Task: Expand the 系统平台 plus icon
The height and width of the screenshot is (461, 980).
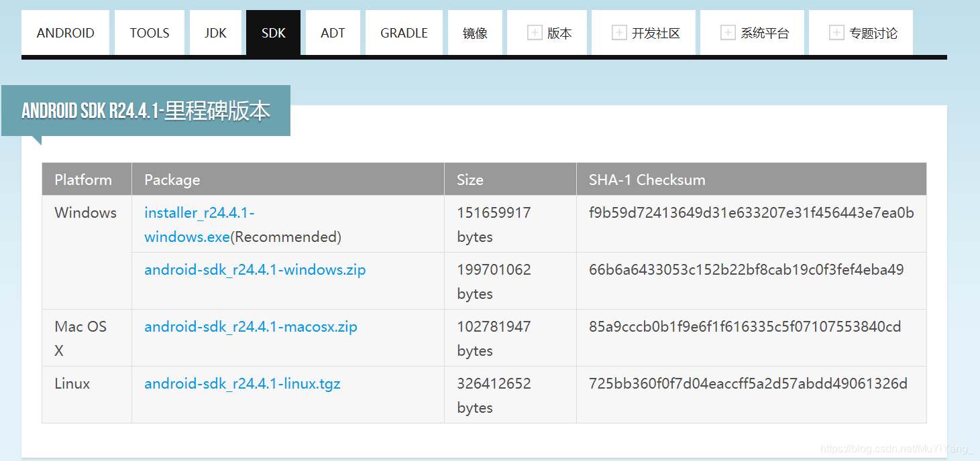Action: [x=728, y=32]
